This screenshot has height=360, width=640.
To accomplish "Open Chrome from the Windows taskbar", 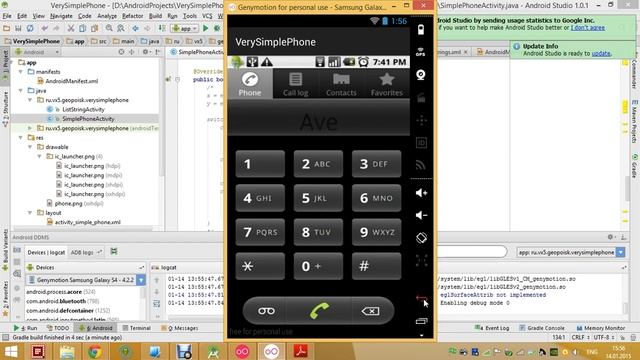I will 95,351.
